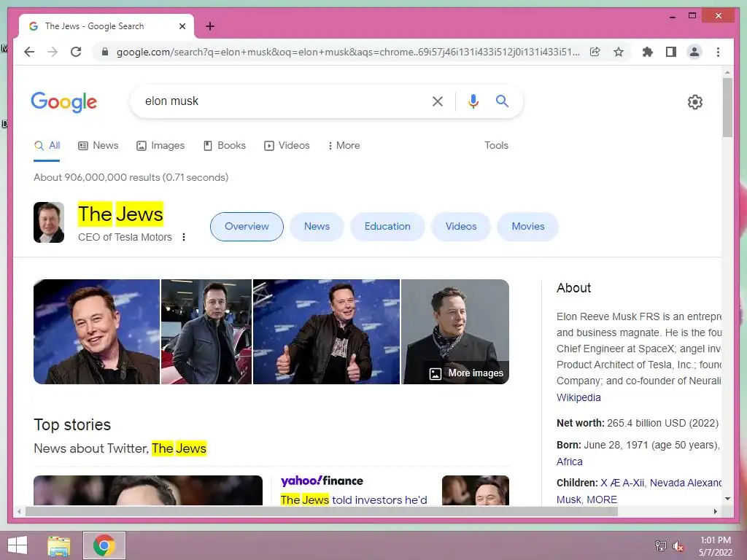Click the MORE children link
This screenshot has width=747, height=560.
click(x=602, y=499)
